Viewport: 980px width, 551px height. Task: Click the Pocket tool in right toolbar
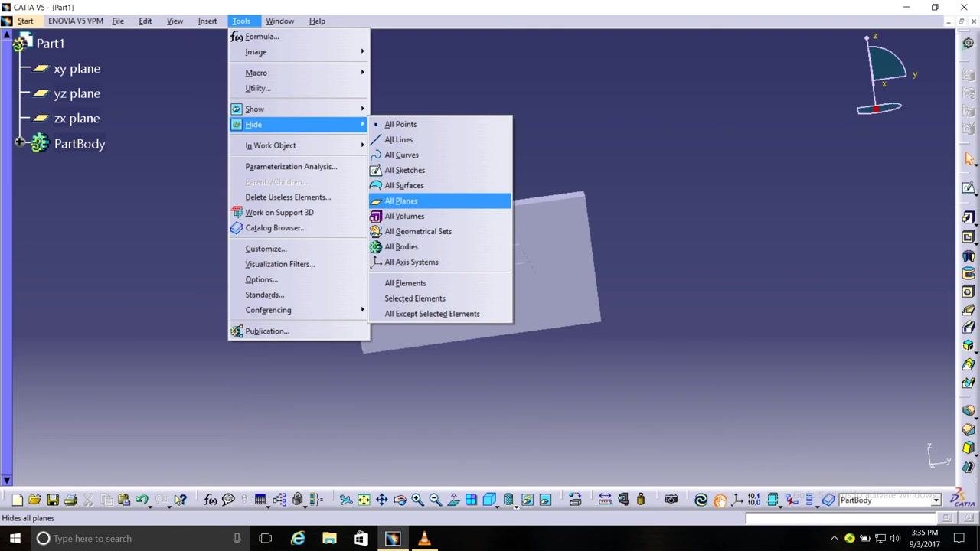(x=969, y=236)
